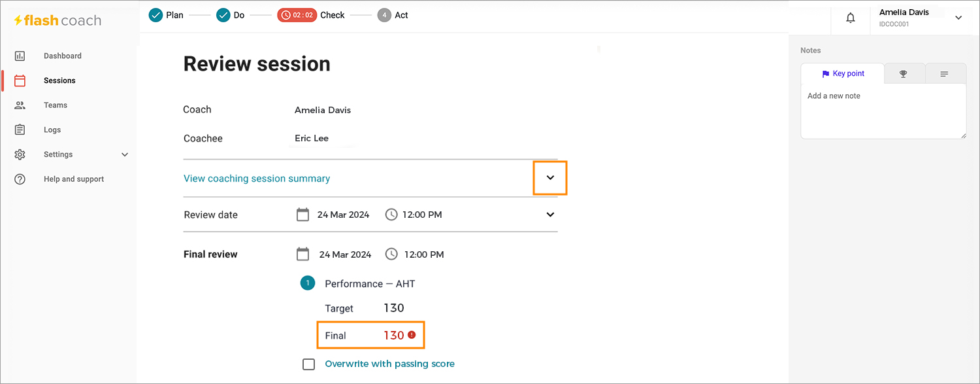Click the Final review 12:00 PM time
Screen dimensions: 980x384
click(x=424, y=254)
